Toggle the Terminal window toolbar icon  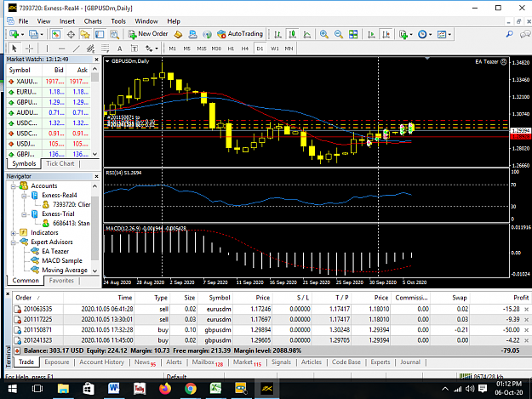100,34
